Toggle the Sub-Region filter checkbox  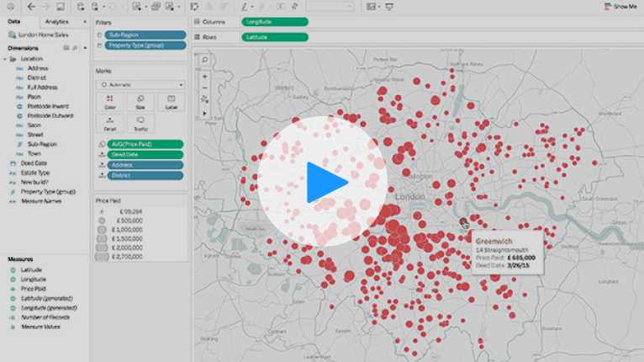coord(100,35)
